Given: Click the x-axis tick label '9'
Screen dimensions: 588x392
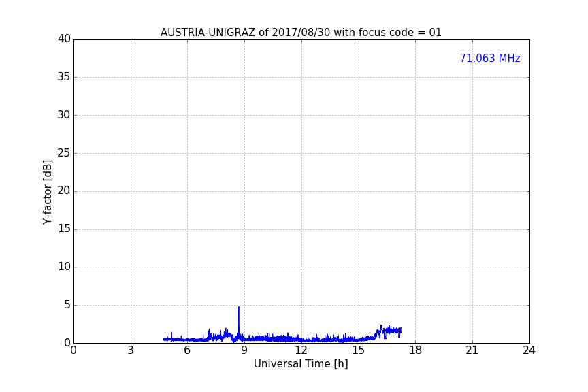Looking at the screenshot, I should pos(244,350).
